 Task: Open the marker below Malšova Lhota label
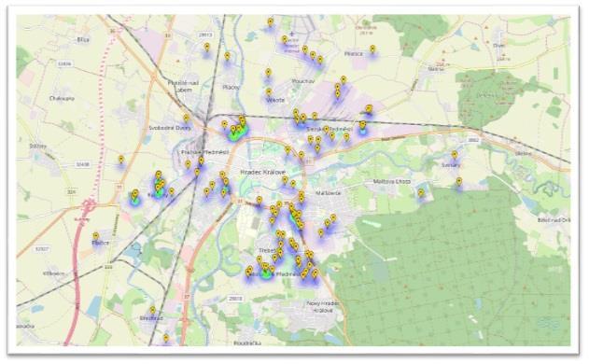click(x=421, y=193)
